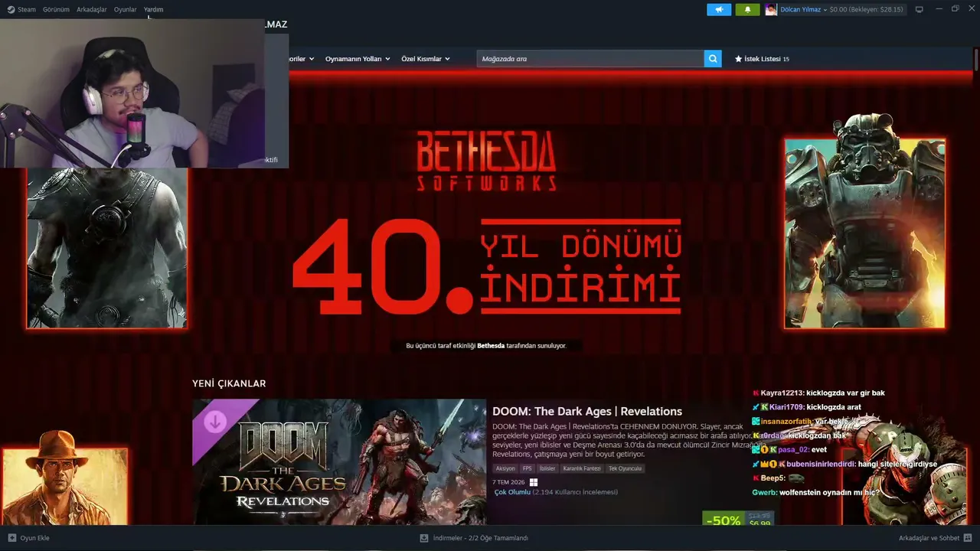The image size is (980, 551).
Task: Click the wishlist star icon
Action: 738,59
